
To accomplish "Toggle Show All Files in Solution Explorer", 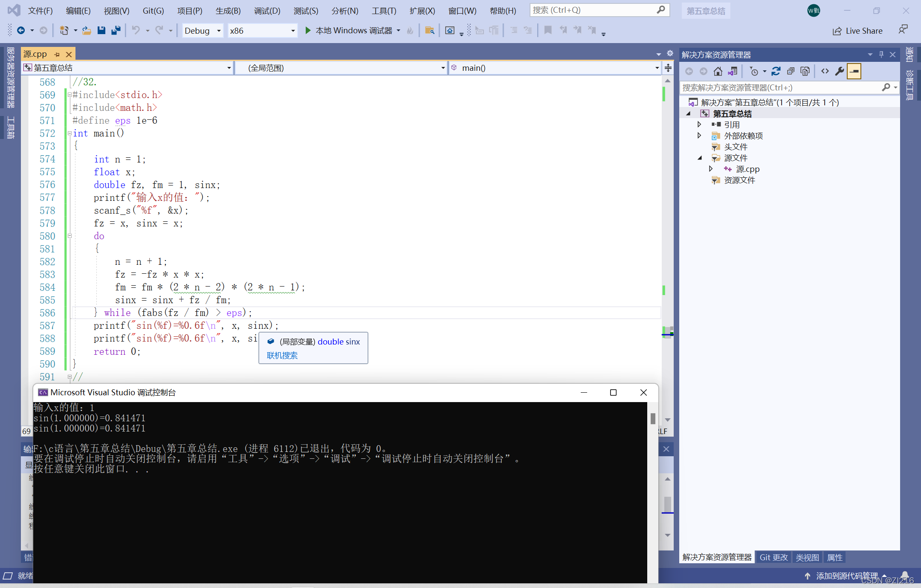I will [x=805, y=71].
